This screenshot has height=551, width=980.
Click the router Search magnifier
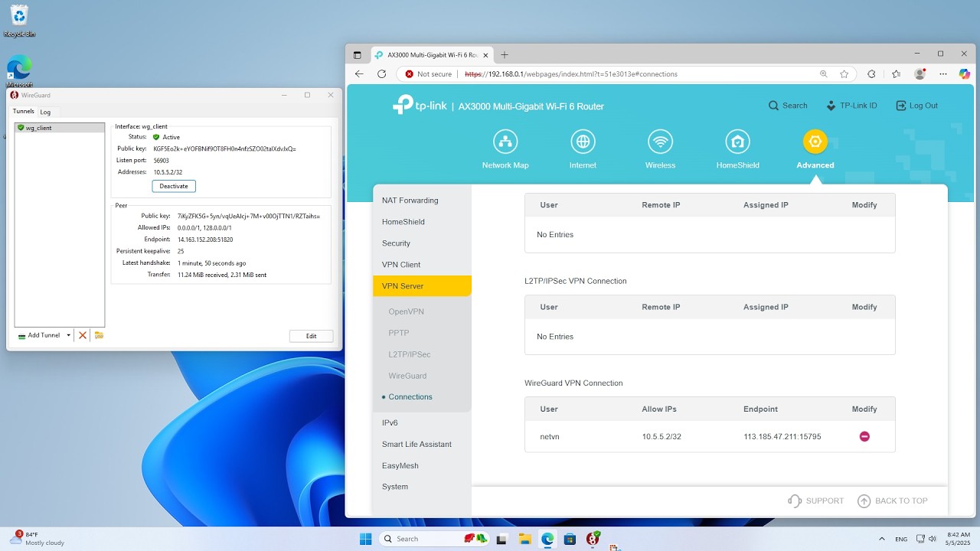(x=788, y=106)
